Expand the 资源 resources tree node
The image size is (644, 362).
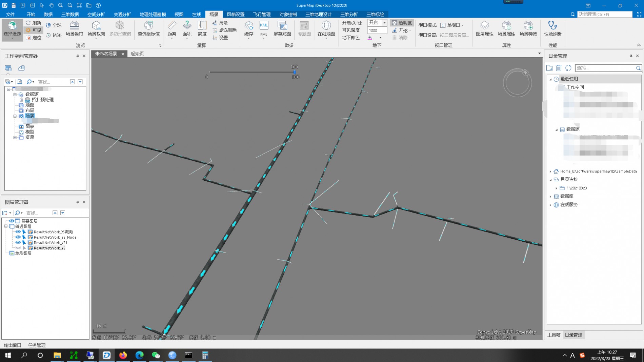click(x=15, y=137)
